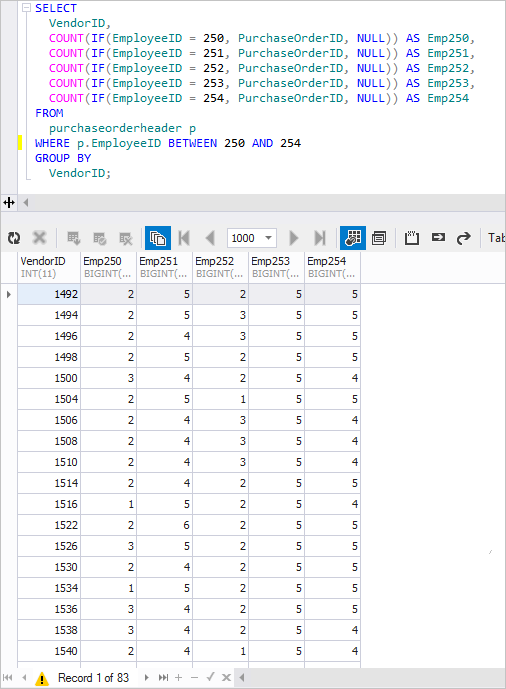Image resolution: width=506 pixels, height=689 pixels.
Task: Toggle the paginal mode button
Action: click(x=158, y=238)
